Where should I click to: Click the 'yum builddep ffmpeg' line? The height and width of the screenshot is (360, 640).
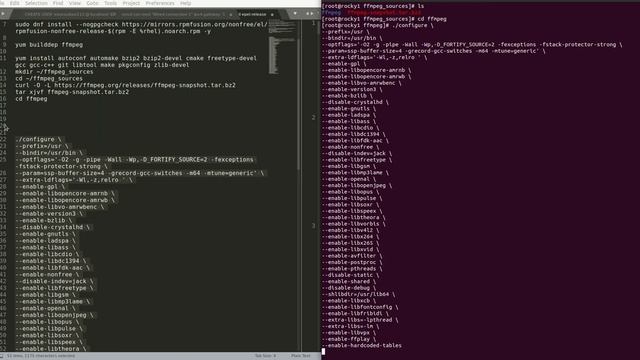click(x=49, y=45)
